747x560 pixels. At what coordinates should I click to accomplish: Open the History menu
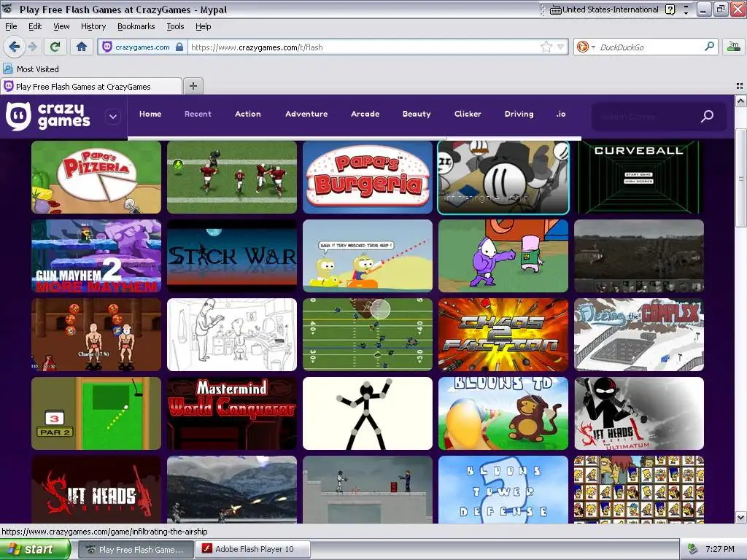tap(93, 26)
